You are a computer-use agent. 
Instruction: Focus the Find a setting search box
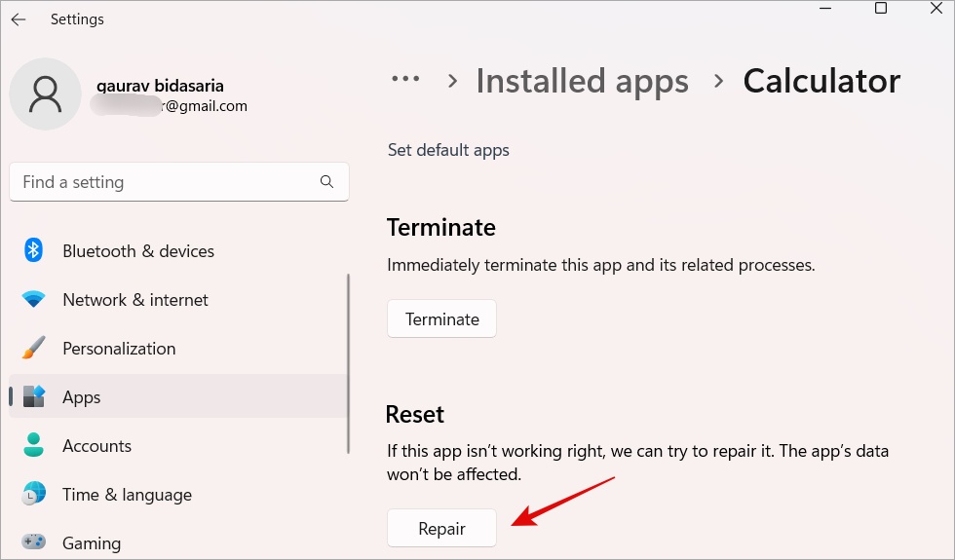[166, 182]
